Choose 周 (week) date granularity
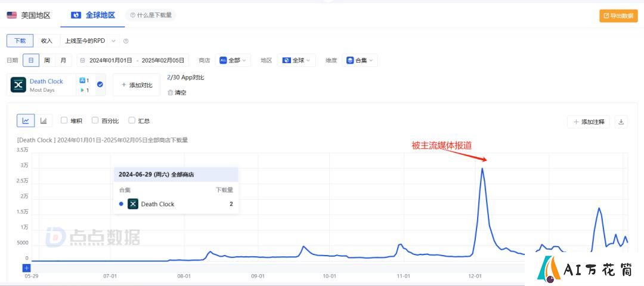Screen dimensions: 644x286 (x=47, y=60)
